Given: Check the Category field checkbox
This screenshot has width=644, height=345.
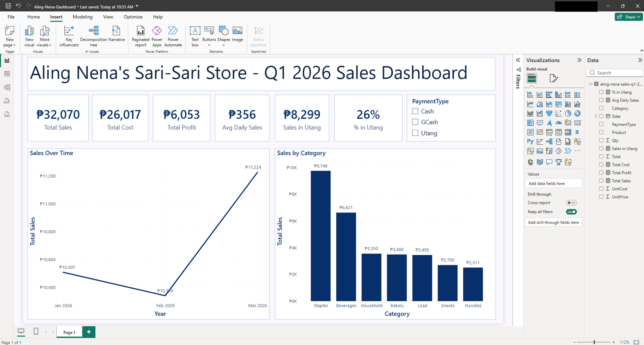Looking at the screenshot, I should tap(601, 108).
